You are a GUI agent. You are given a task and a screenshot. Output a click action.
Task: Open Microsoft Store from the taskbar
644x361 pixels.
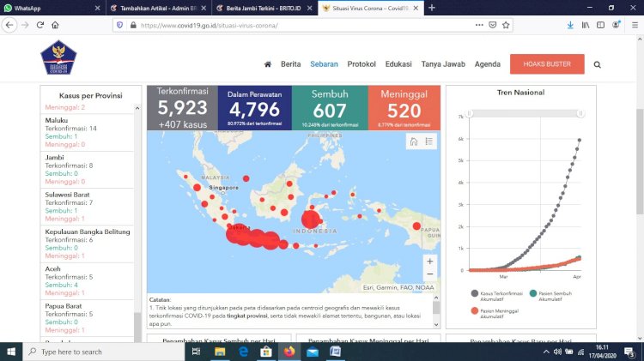click(266, 352)
